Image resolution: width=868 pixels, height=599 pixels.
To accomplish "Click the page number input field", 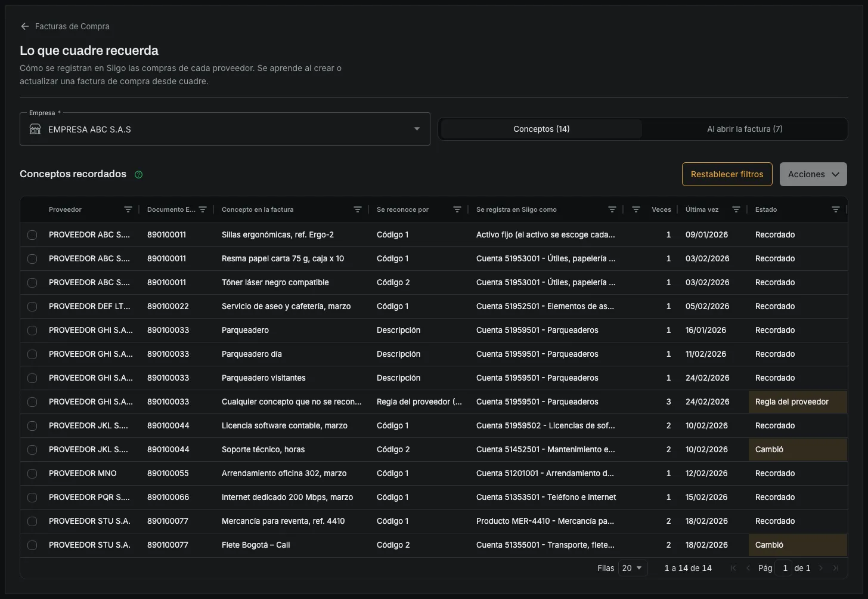I will pos(784,568).
